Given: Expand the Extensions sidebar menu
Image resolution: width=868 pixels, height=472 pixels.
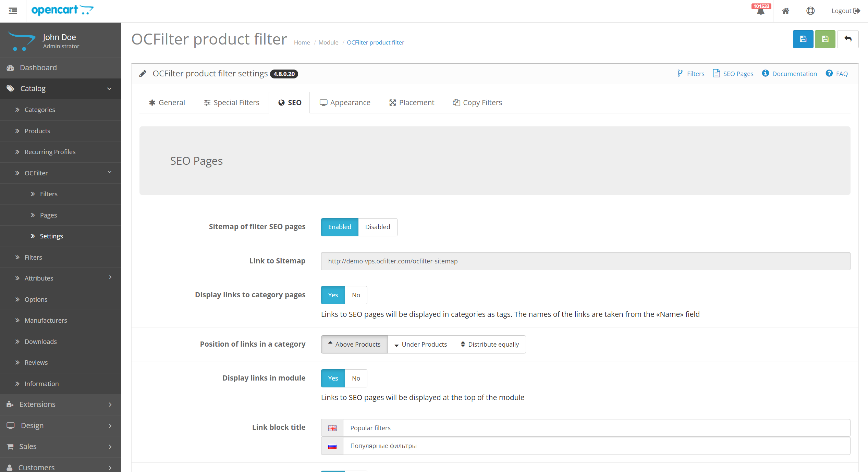Looking at the screenshot, I should pyautogui.click(x=60, y=405).
